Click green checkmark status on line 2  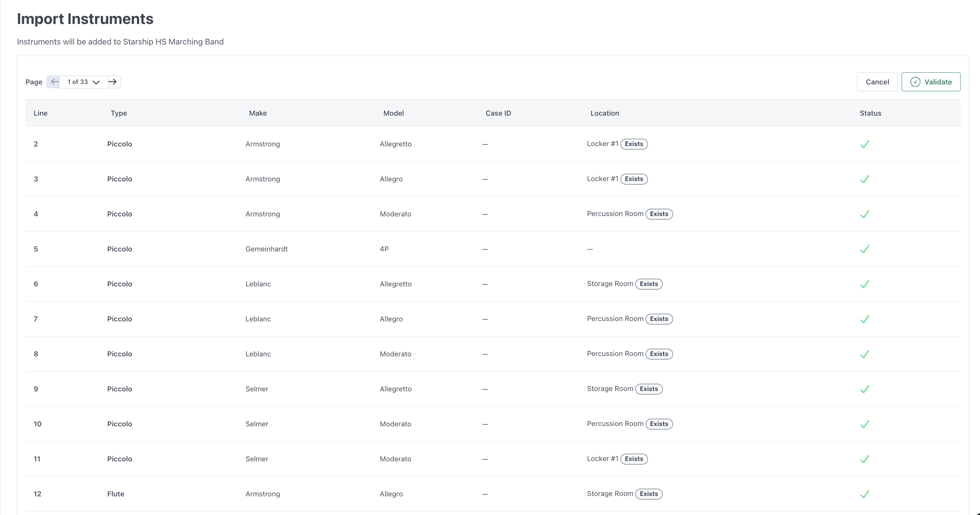pyautogui.click(x=864, y=144)
